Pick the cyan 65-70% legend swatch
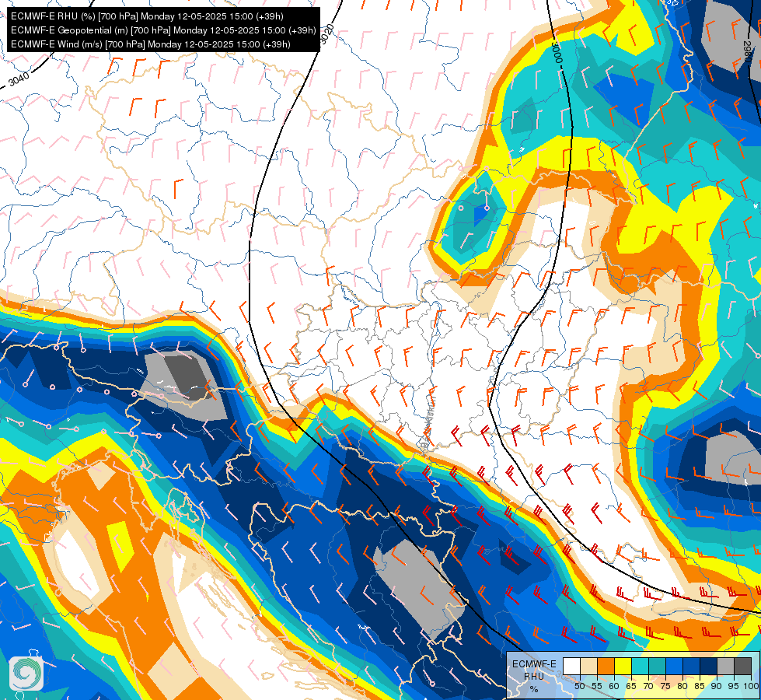 641,666
